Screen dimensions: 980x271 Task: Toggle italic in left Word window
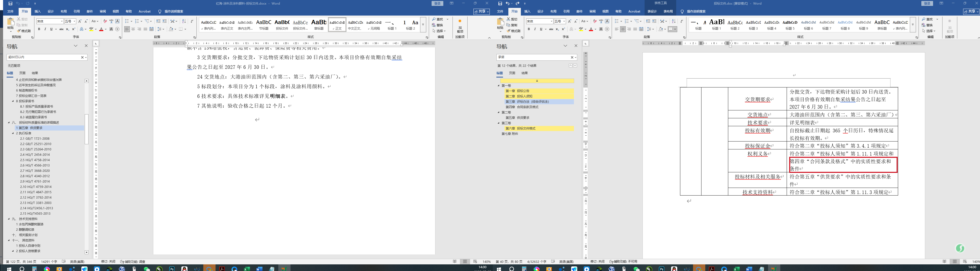pyautogui.click(x=45, y=29)
